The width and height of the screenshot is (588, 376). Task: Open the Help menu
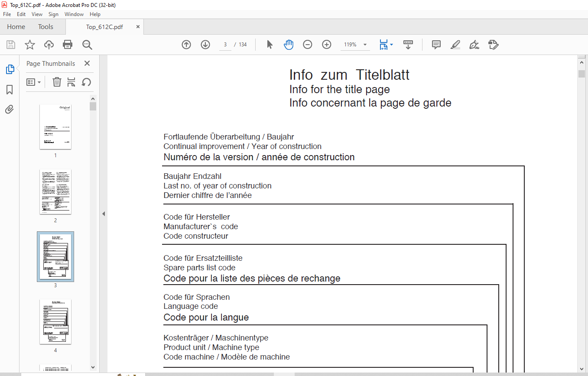click(x=95, y=14)
